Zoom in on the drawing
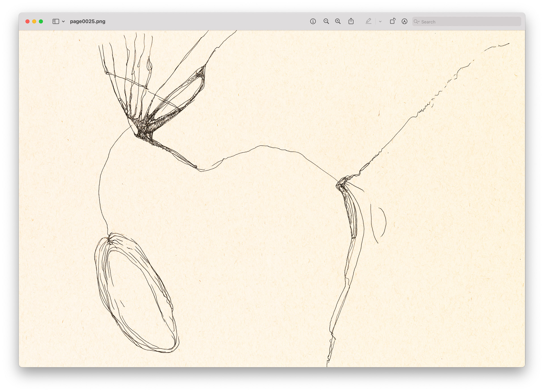This screenshot has height=392, width=544. pyautogui.click(x=337, y=21)
